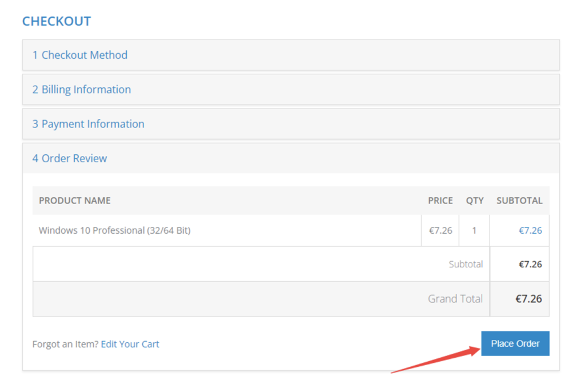585x392 pixels.
Task: Collapse the 4 Order Review section
Action: click(x=291, y=158)
